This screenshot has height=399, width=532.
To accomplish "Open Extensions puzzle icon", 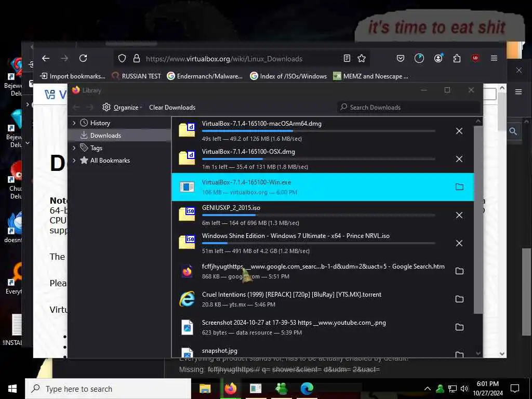I will tap(457, 58).
